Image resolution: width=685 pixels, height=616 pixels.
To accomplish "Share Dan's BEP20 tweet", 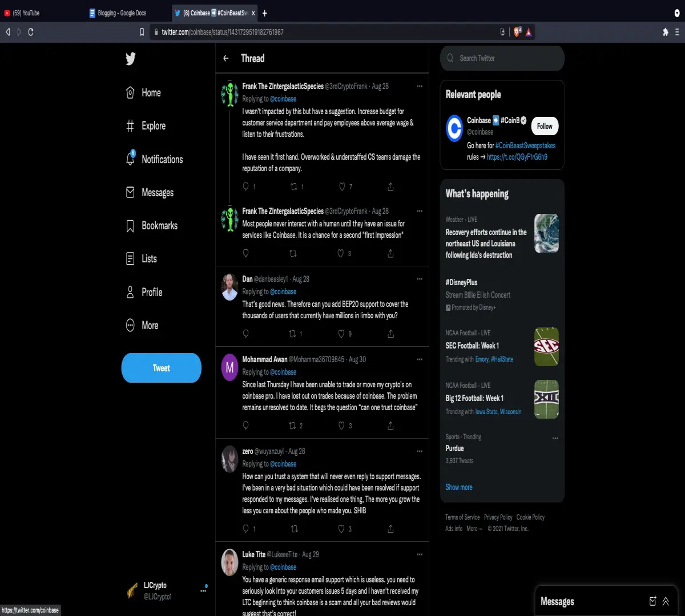I will 390,334.
